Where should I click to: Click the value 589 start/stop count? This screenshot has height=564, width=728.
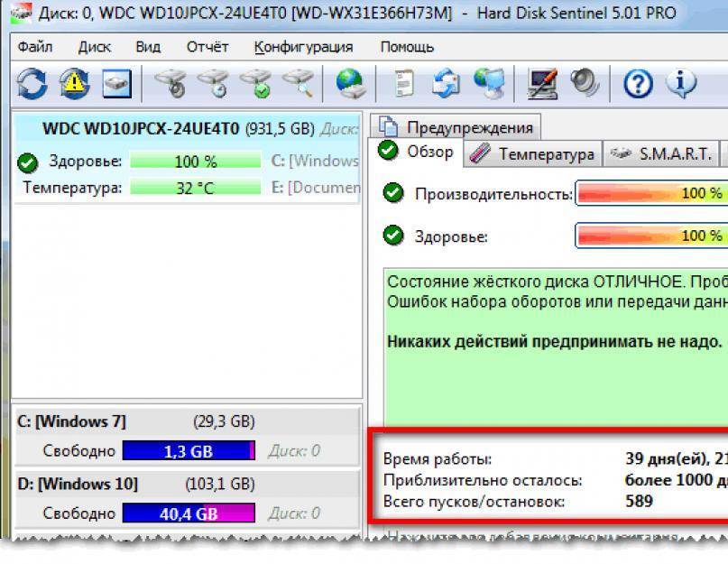point(639,501)
